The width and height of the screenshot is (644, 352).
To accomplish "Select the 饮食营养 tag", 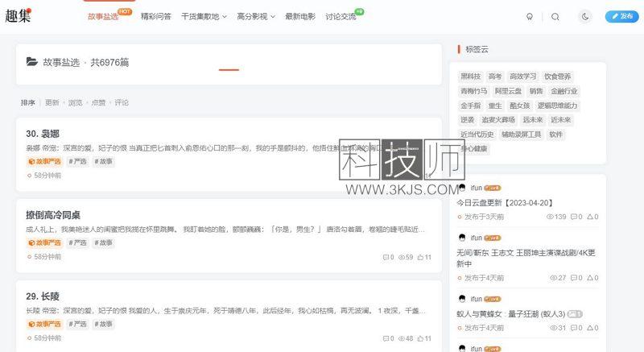I will (557, 77).
